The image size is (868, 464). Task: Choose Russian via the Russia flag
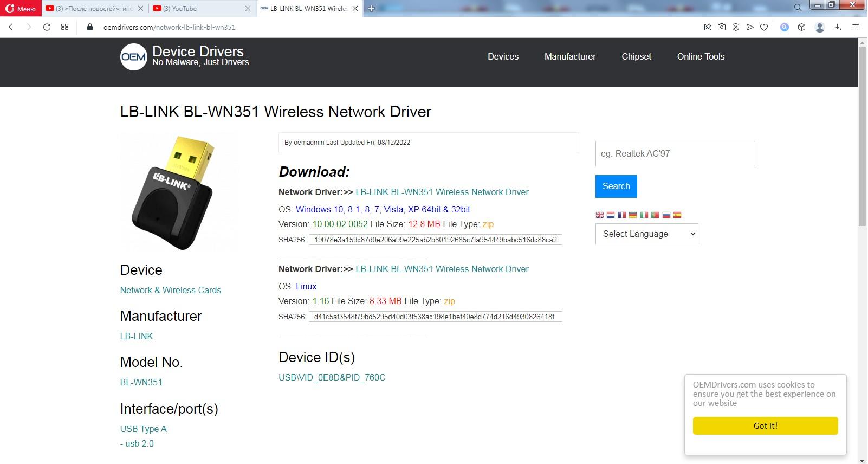click(x=666, y=215)
